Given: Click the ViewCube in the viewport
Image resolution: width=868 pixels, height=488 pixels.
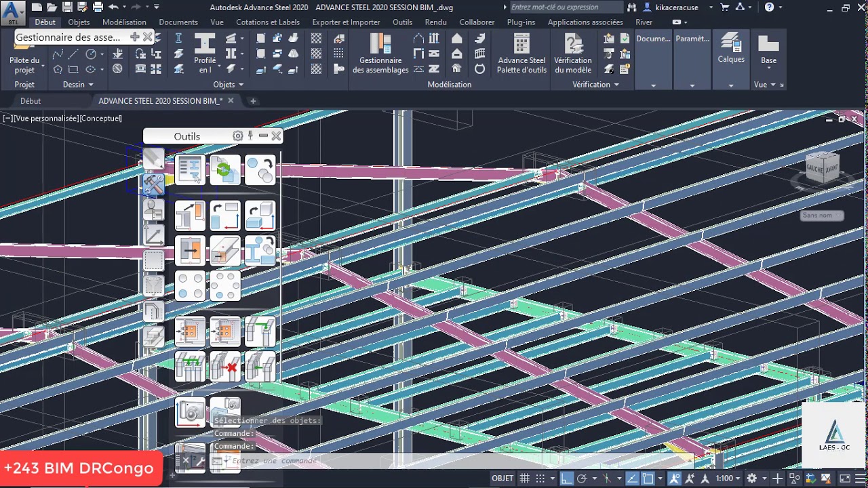Looking at the screenshot, I should click(823, 167).
